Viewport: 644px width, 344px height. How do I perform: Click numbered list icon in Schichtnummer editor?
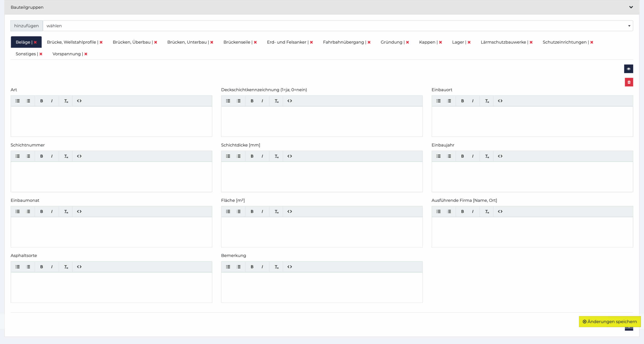28,156
